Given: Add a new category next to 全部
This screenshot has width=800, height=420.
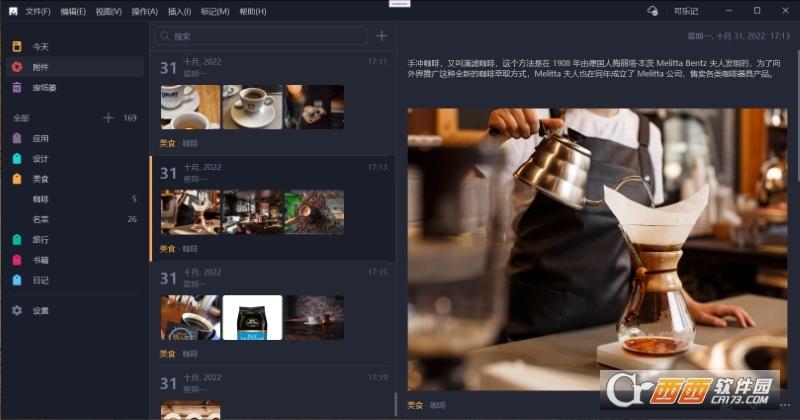Looking at the screenshot, I should (108, 118).
